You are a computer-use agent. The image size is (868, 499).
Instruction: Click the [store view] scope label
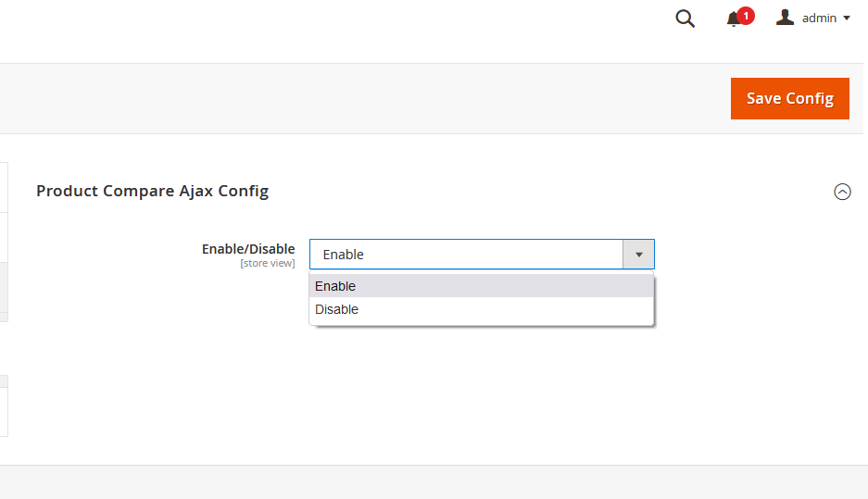pos(267,264)
